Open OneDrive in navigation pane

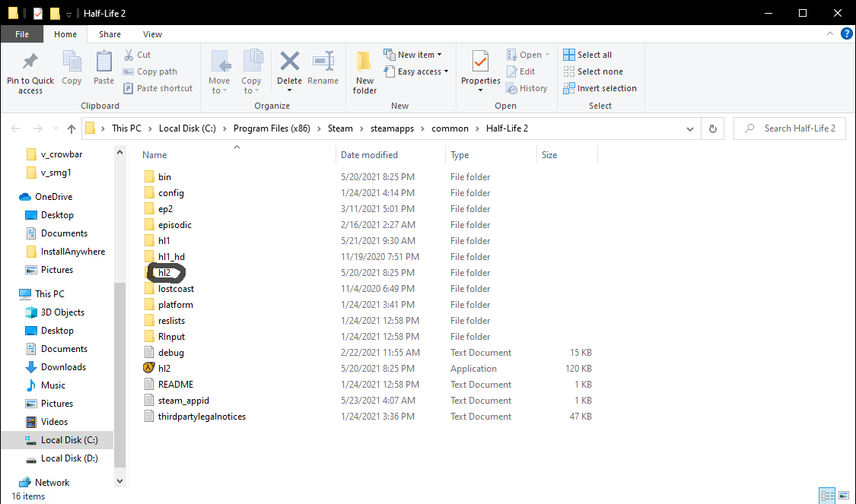[53, 197]
